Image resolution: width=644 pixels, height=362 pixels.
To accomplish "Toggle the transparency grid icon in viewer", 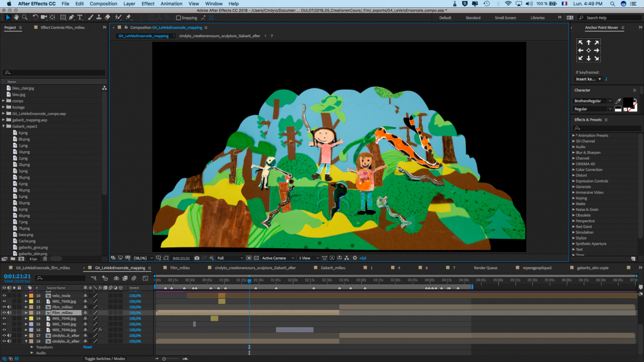I will pos(257,258).
